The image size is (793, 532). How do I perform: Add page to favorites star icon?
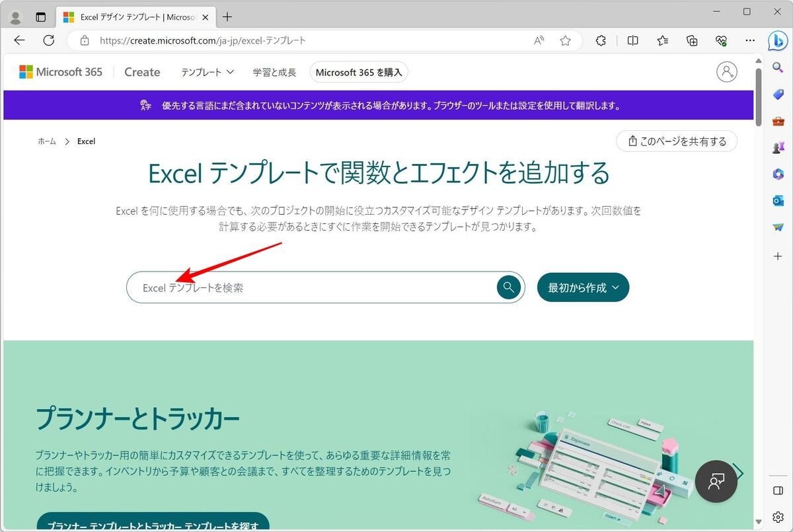565,40
